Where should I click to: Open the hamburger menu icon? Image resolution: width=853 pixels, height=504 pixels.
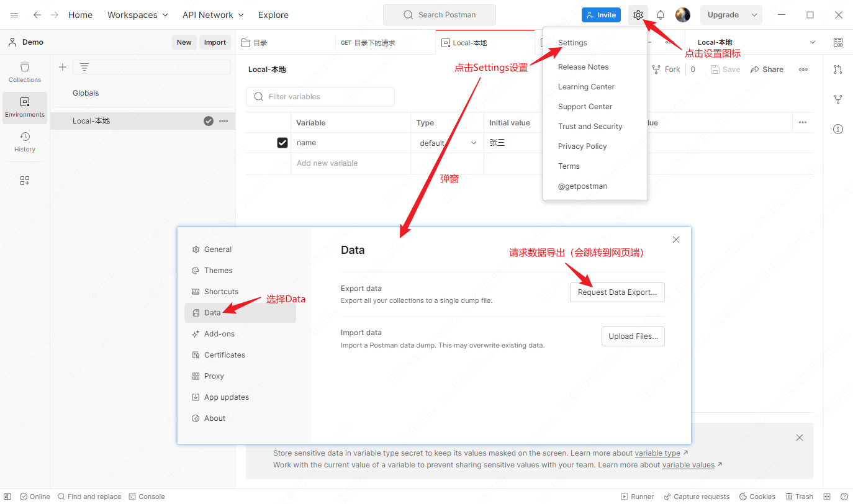[14, 15]
